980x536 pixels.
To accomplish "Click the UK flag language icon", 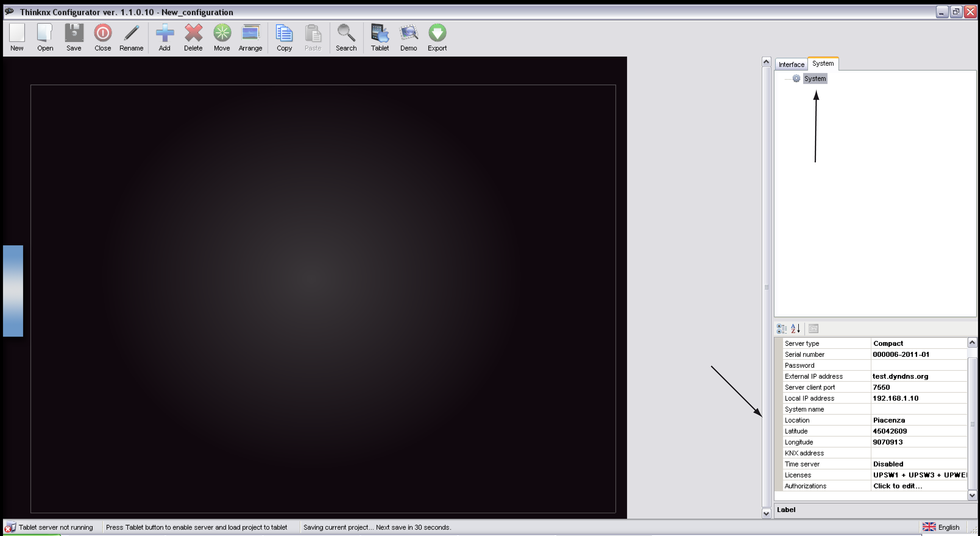I will click(929, 527).
